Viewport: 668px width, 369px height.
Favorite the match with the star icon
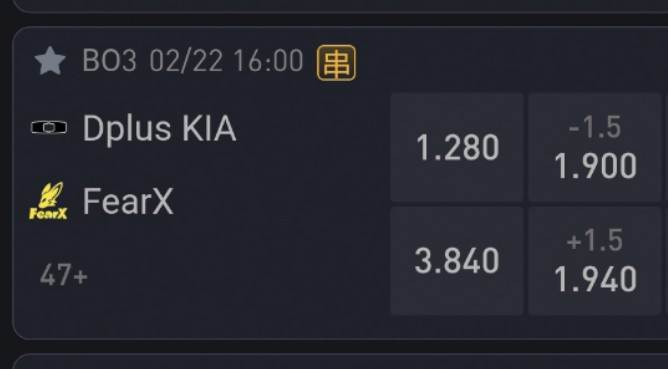[50, 61]
